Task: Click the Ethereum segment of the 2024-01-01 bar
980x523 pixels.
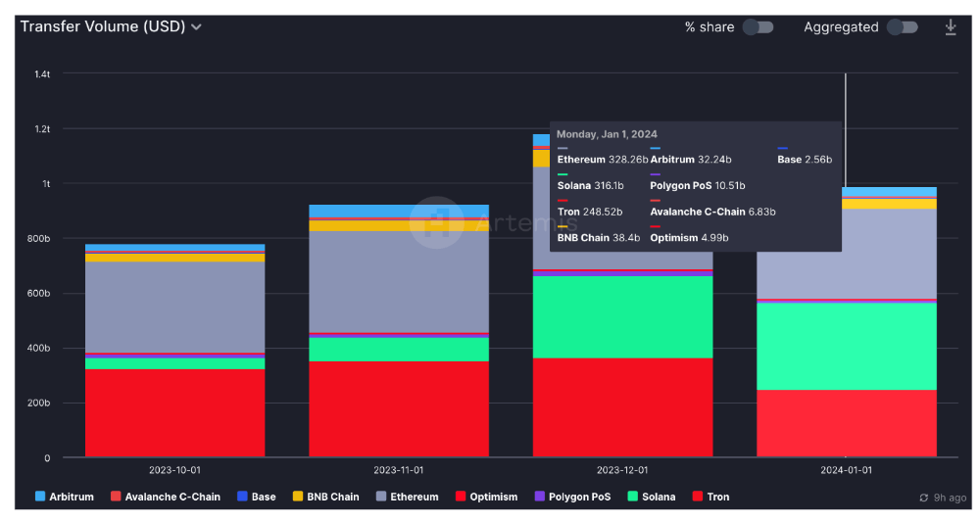Action: pos(847,275)
